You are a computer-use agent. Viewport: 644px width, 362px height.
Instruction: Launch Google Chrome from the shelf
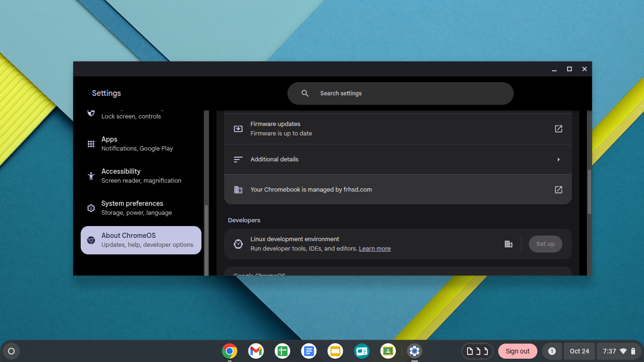[x=230, y=351]
